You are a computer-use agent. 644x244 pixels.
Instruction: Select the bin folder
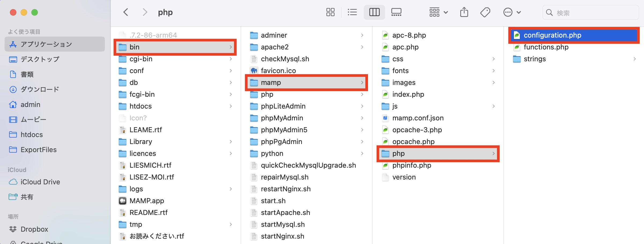coord(175,47)
